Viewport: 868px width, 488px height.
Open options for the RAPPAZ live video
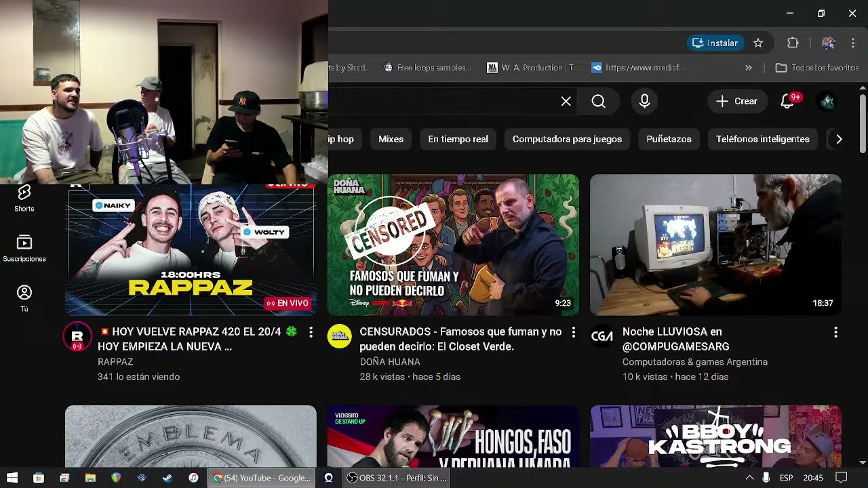[311, 332]
